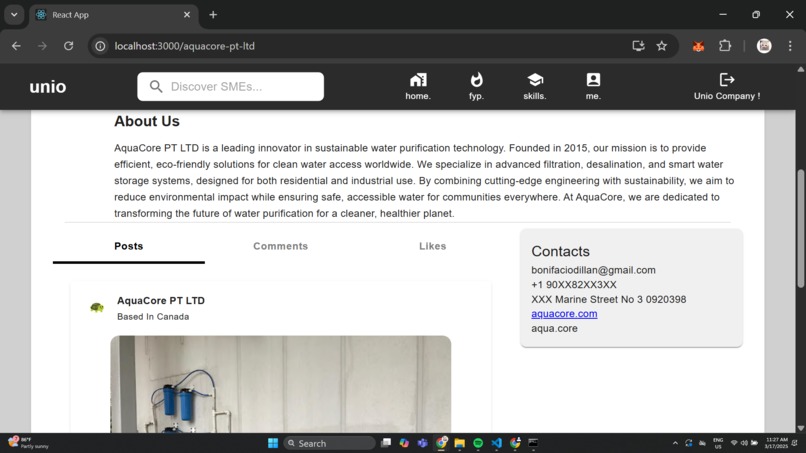The image size is (806, 453).
Task: Open the MetaMask fox extension
Action: pos(698,46)
